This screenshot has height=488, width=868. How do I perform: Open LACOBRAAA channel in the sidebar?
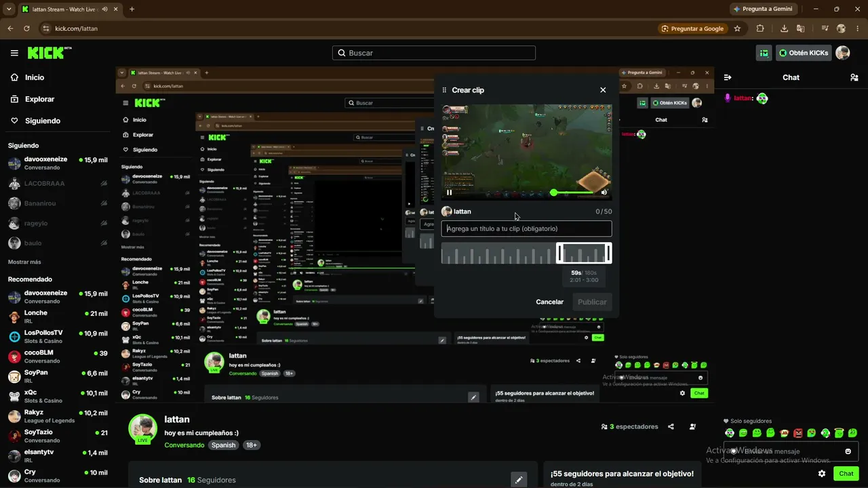click(x=58, y=184)
